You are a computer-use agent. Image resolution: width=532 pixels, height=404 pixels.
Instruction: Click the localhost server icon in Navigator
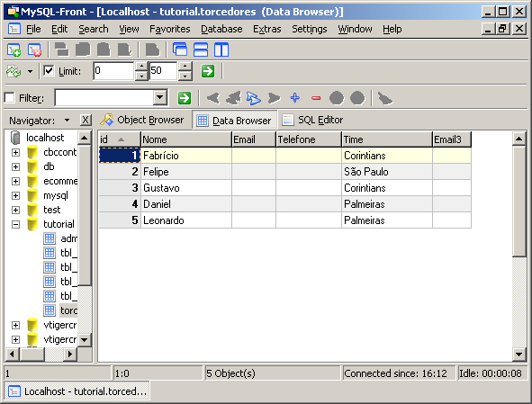tap(15, 138)
